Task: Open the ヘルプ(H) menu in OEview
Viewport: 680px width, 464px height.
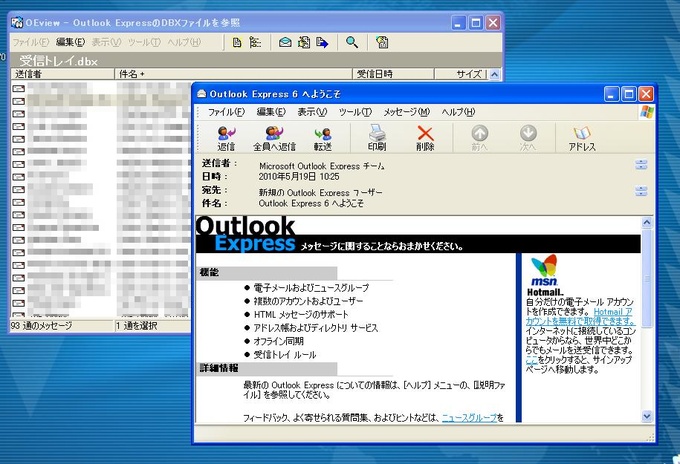Action: pyautogui.click(x=184, y=42)
